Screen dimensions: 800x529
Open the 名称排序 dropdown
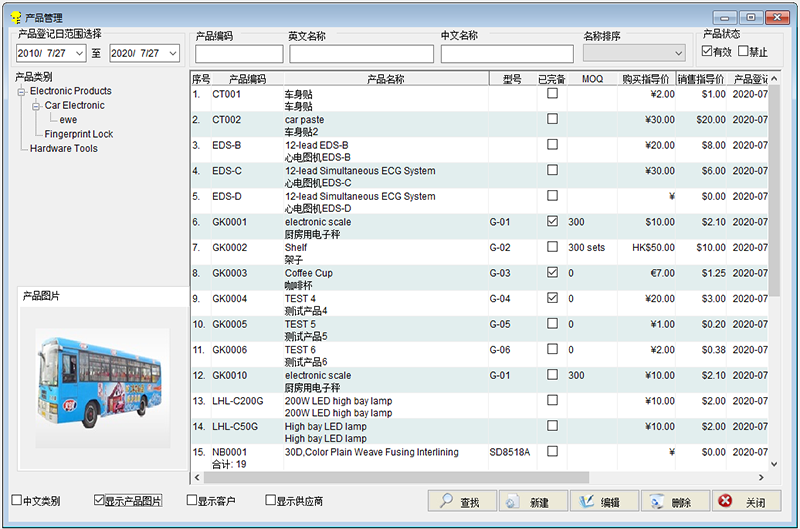pyautogui.click(x=676, y=53)
